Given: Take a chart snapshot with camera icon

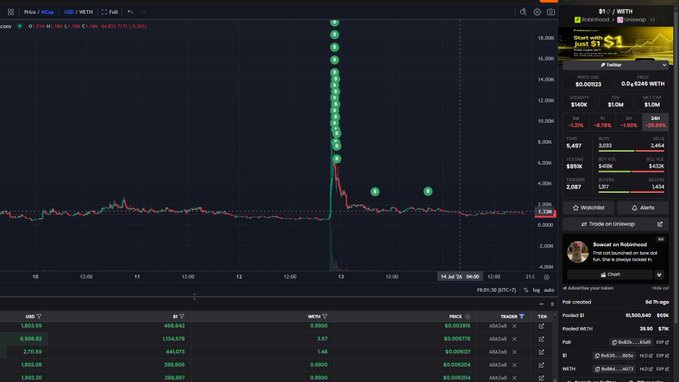Looking at the screenshot, I should (x=551, y=12).
